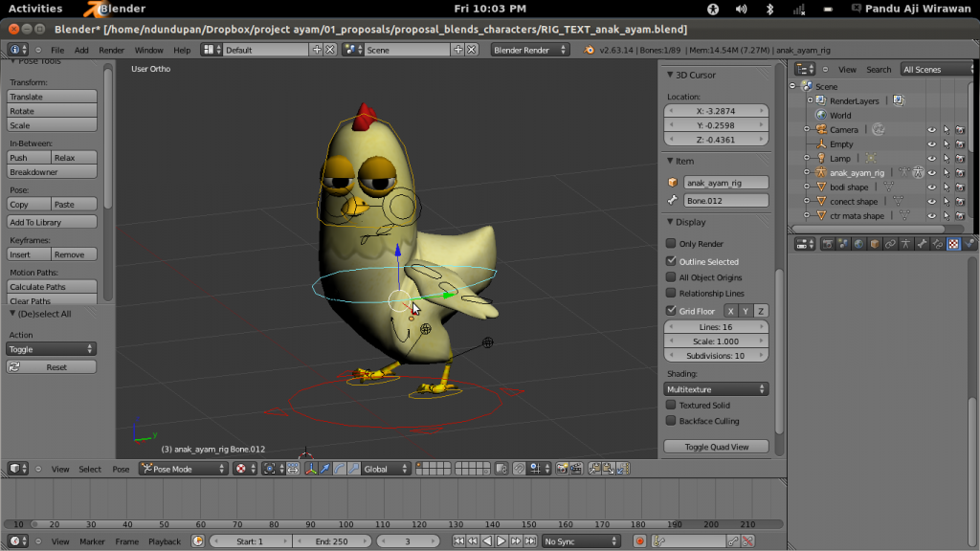Image resolution: width=980 pixels, height=551 pixels.
Task: Open the Global orientation dropdown
Action: click(386, 469)
